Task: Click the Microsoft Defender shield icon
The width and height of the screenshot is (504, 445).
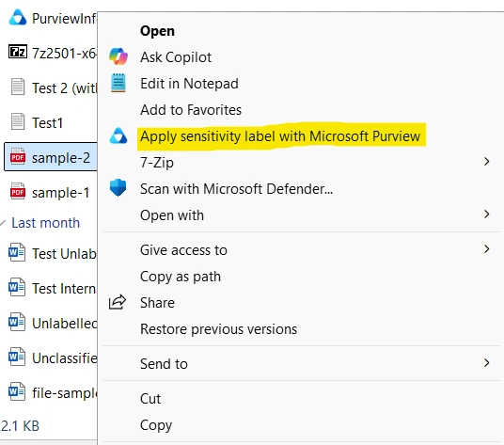Action: (118, 188)
